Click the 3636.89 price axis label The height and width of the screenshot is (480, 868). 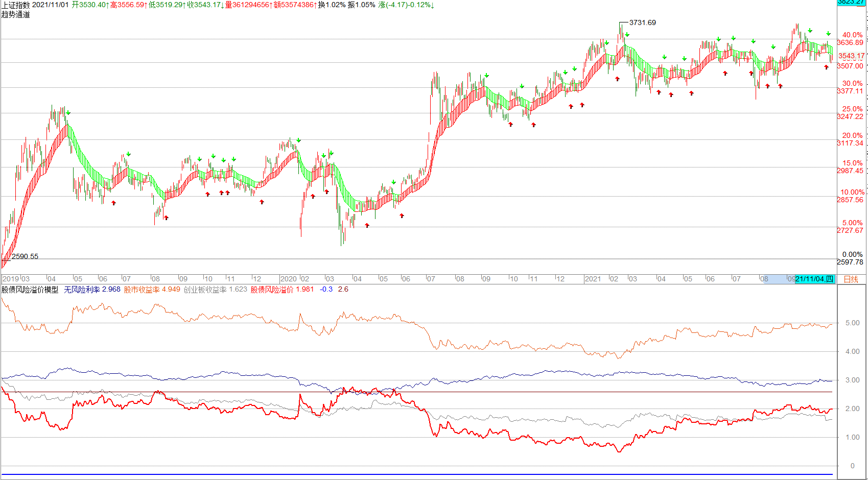850,42
